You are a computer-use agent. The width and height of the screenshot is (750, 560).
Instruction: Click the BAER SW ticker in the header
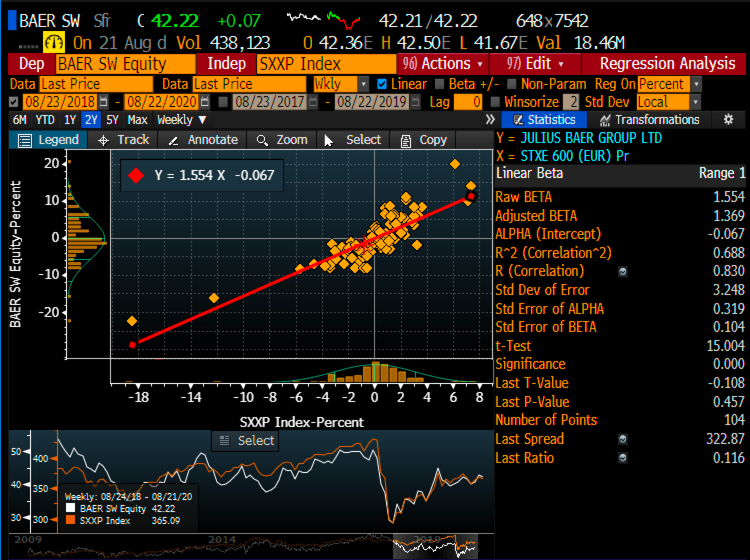point(49,21)
